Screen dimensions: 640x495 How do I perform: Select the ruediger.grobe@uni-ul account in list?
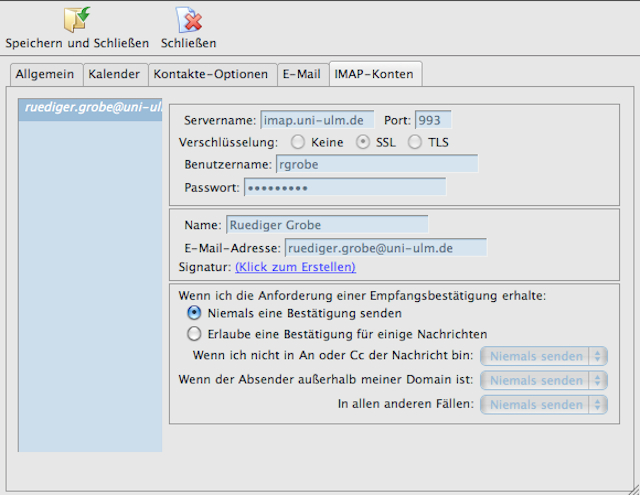coord(90,109)
